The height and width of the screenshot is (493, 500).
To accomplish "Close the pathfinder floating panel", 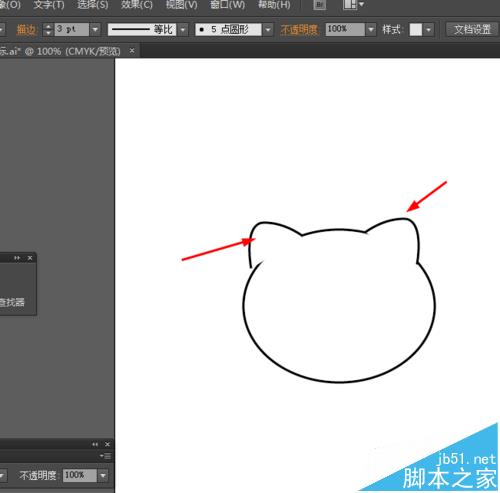I will tap(30, 258).
